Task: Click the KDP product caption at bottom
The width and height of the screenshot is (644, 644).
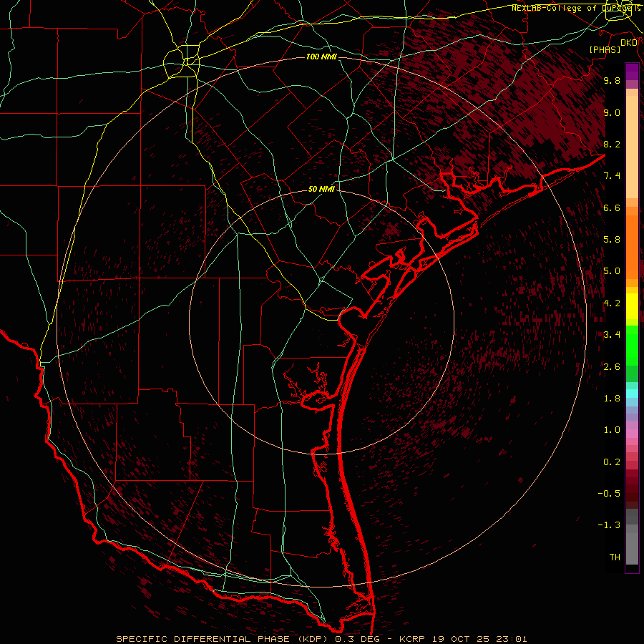Action: tap(321, 639)
